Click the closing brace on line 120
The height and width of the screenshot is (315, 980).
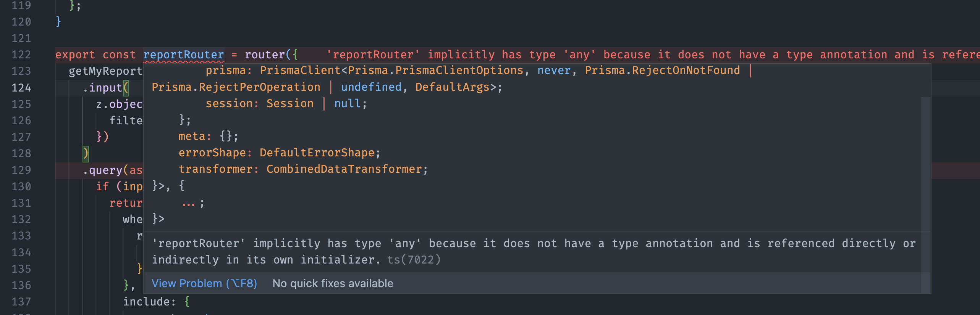point(58,21)
